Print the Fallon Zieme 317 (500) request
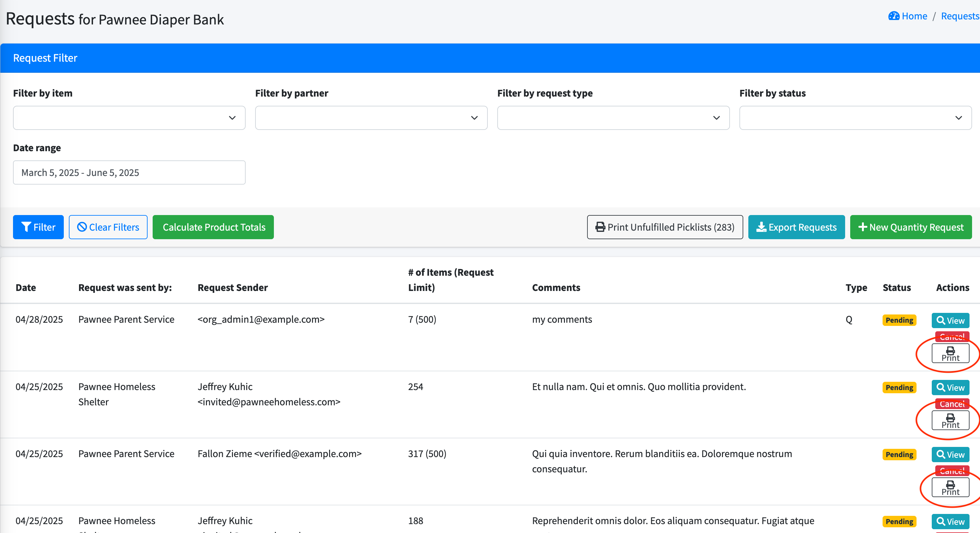The image size is (980, 533). [x=950, y=488]
